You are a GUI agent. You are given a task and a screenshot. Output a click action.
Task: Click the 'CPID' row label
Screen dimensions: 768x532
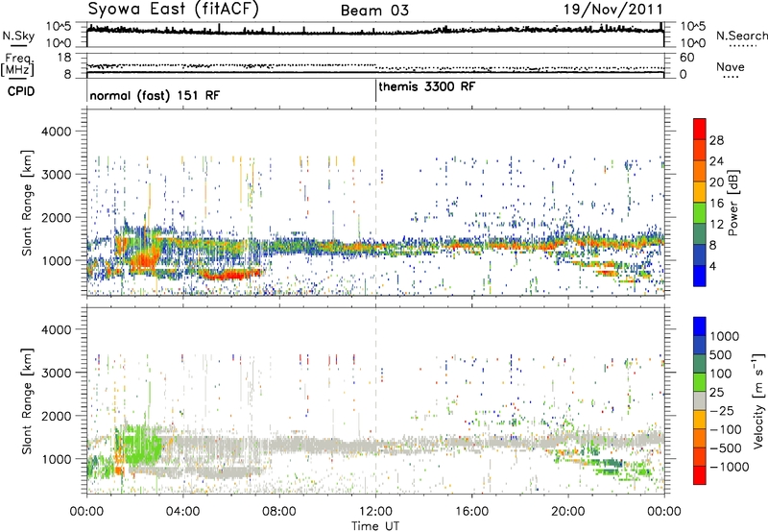coord(21,91)
